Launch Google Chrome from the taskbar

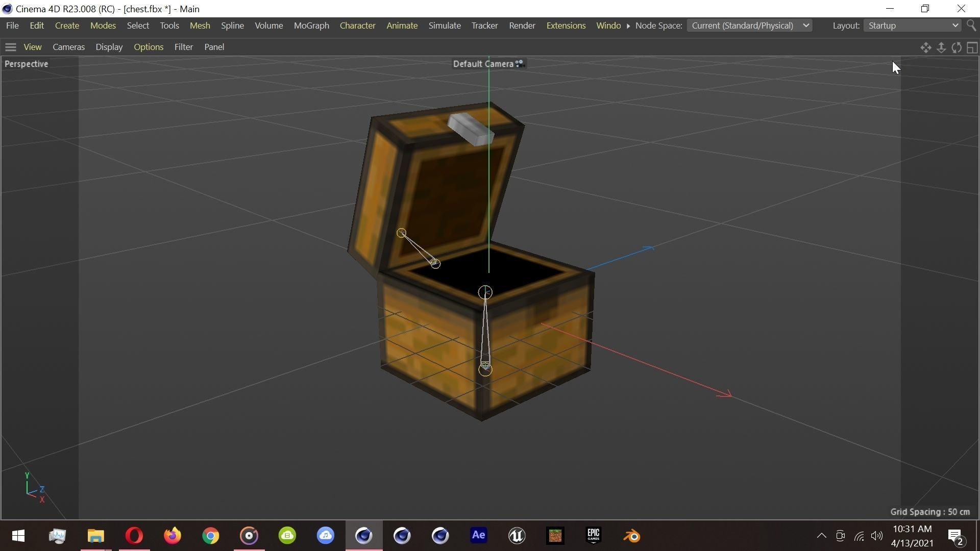211,536
